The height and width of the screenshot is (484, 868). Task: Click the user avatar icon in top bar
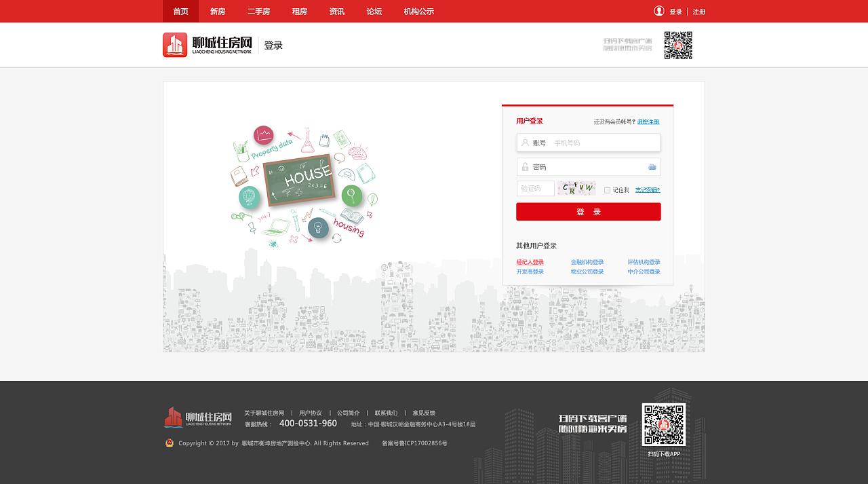pyautogui.click(x=658, y=11)
